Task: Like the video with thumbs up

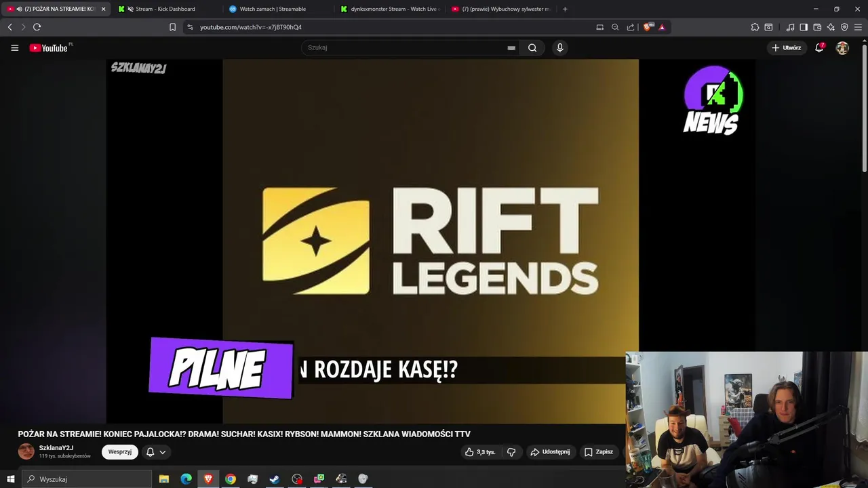Action: [x=480, y=452]
